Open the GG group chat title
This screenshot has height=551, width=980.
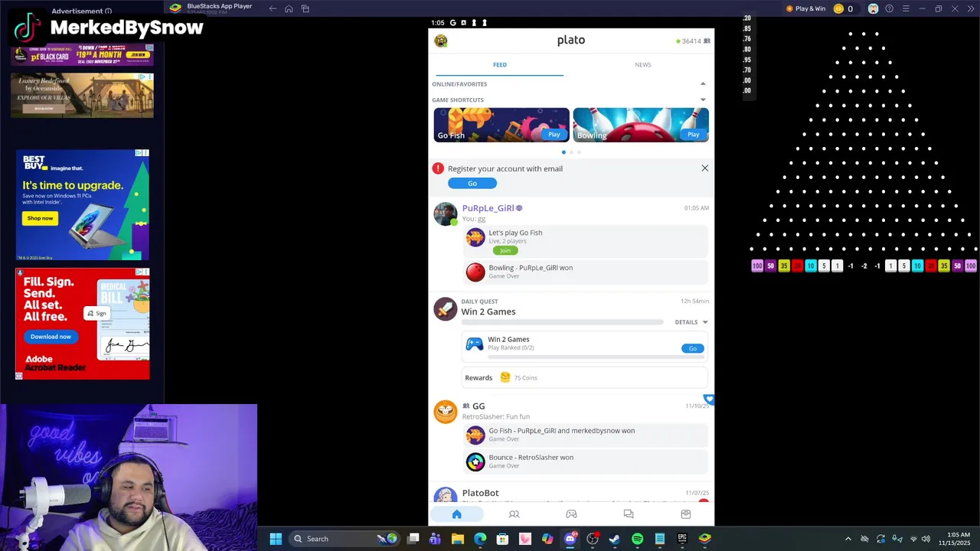tap(479, 406)
